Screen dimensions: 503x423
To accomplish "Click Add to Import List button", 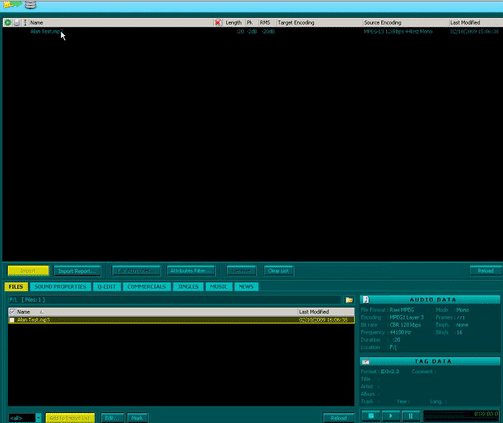I will 70,418.
